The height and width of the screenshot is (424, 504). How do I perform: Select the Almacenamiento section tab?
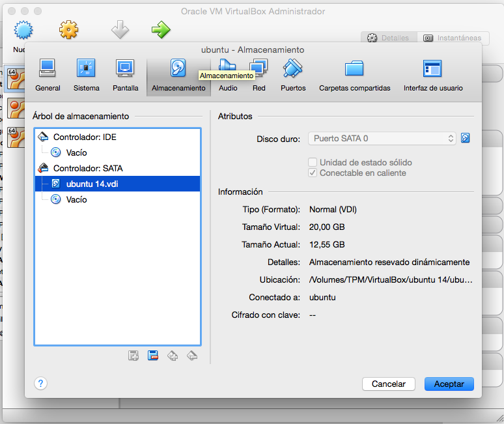[x=178, y=76]
